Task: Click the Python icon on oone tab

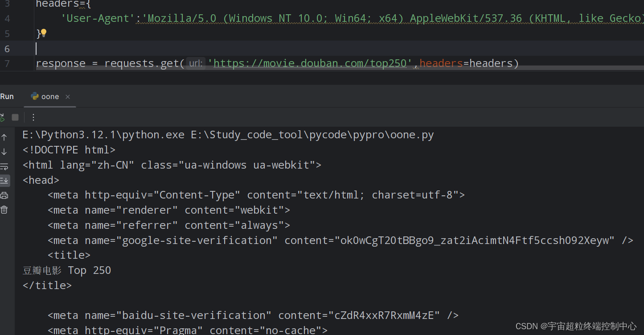Action: (34, 96)
